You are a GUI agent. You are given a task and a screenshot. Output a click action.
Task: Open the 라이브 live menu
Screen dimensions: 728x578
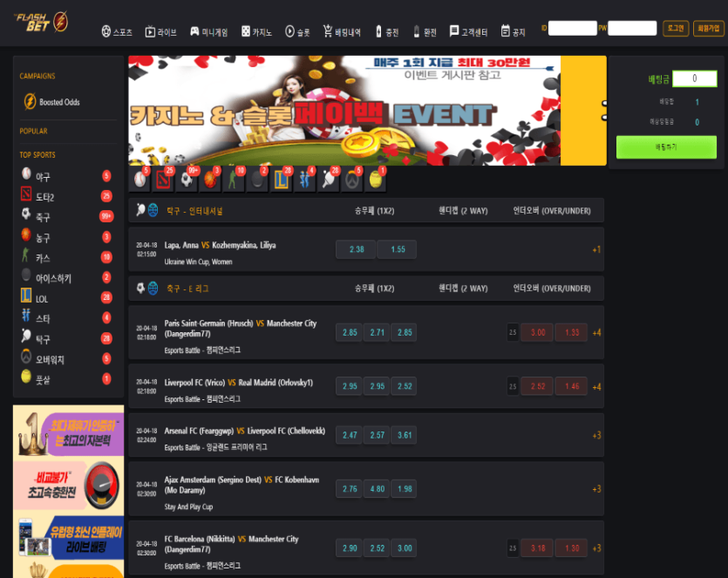point(161,32)
